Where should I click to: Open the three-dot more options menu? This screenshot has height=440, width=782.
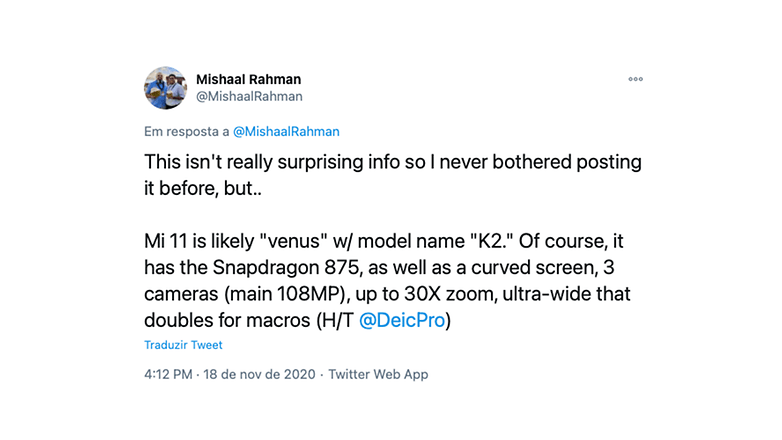coord(635,79)
